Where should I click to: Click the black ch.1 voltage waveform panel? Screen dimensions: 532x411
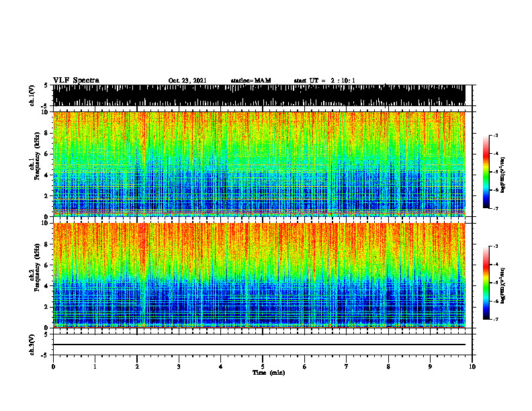[x=259, y=95]
